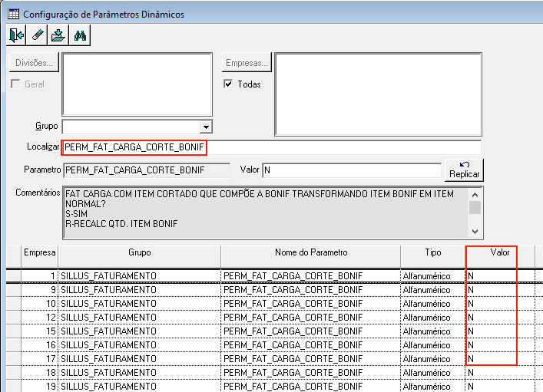Click the window title grid icon

[x=14, y=14]
